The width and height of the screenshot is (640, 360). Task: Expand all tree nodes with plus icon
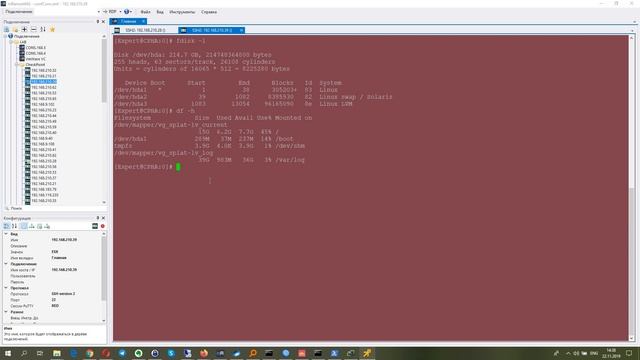tap(24, 29)
